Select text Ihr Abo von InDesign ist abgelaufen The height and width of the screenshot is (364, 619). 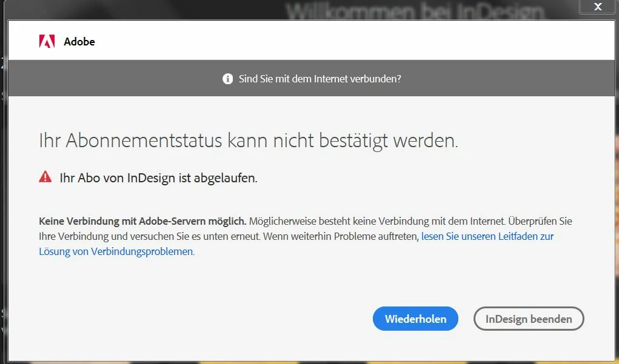point(158,178)
